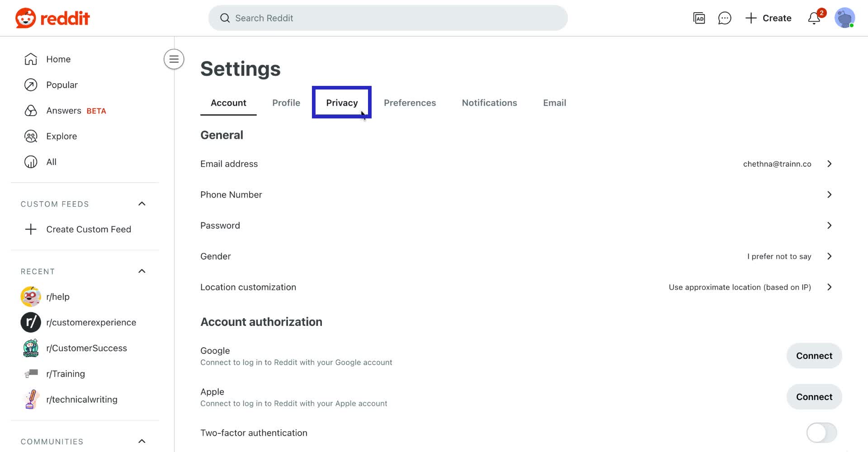
Task: Open the Location customization setting
Action: click(x=830, y=287)
